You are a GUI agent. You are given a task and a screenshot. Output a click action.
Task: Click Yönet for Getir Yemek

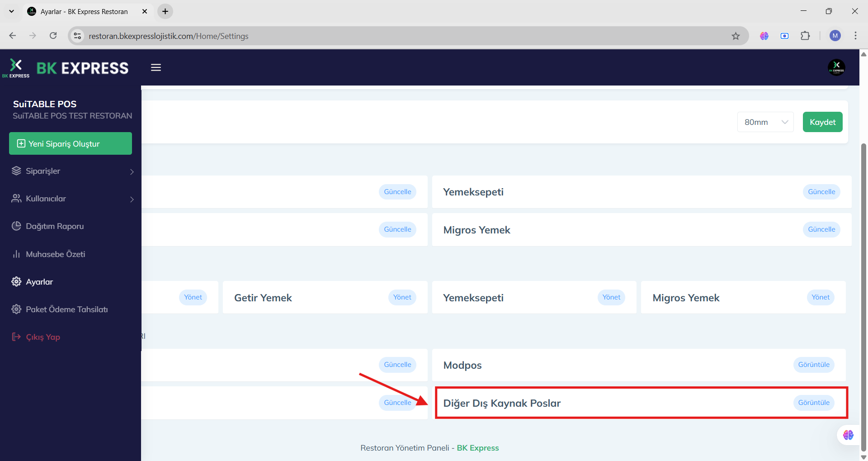402,297
